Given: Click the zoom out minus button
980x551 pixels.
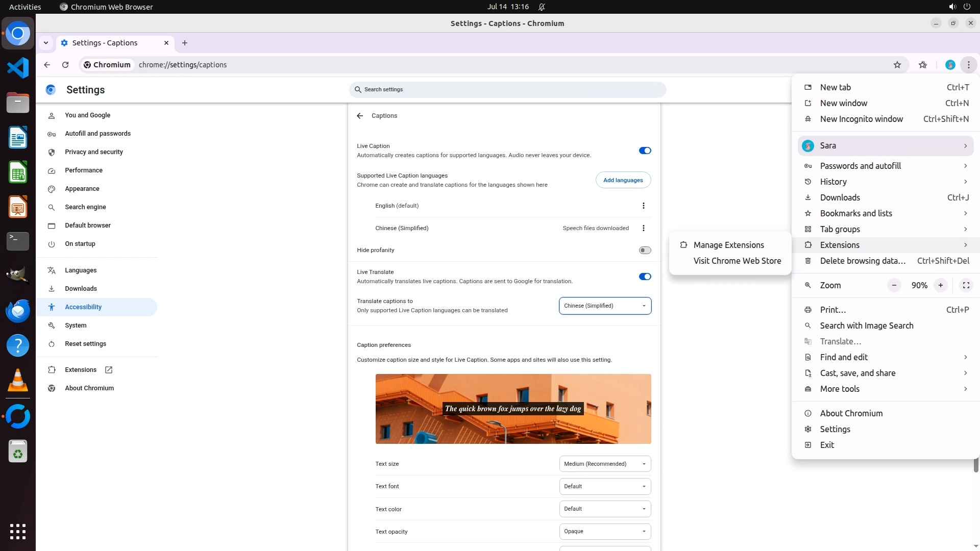Looking at the screenshot, I should pos(894,285).
